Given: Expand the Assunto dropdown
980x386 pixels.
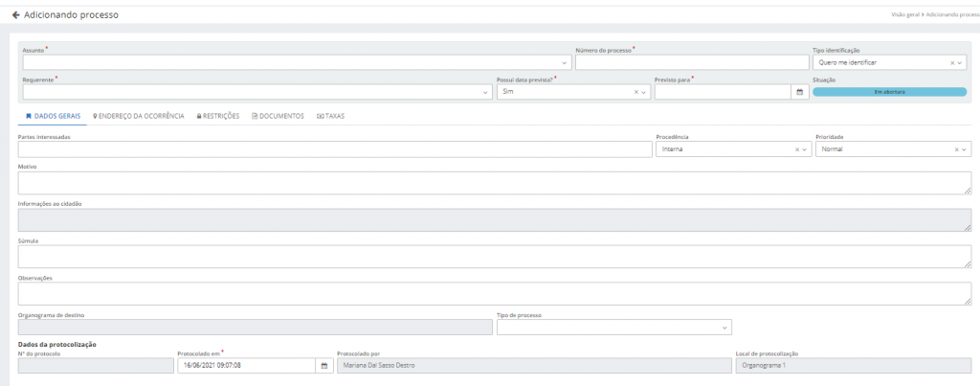Looking at the screenshot, I should click(x=565, y=62).
